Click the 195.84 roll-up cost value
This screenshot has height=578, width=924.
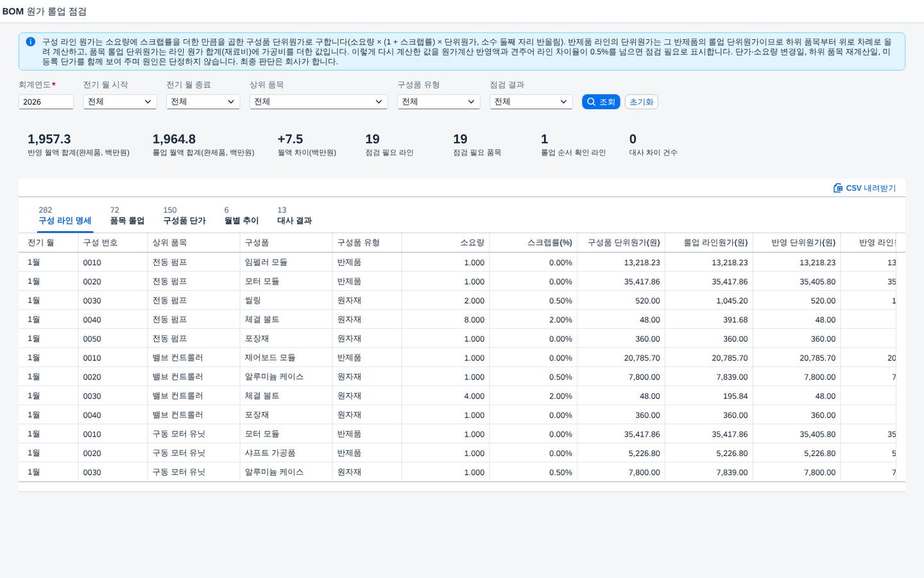point(735,396)
